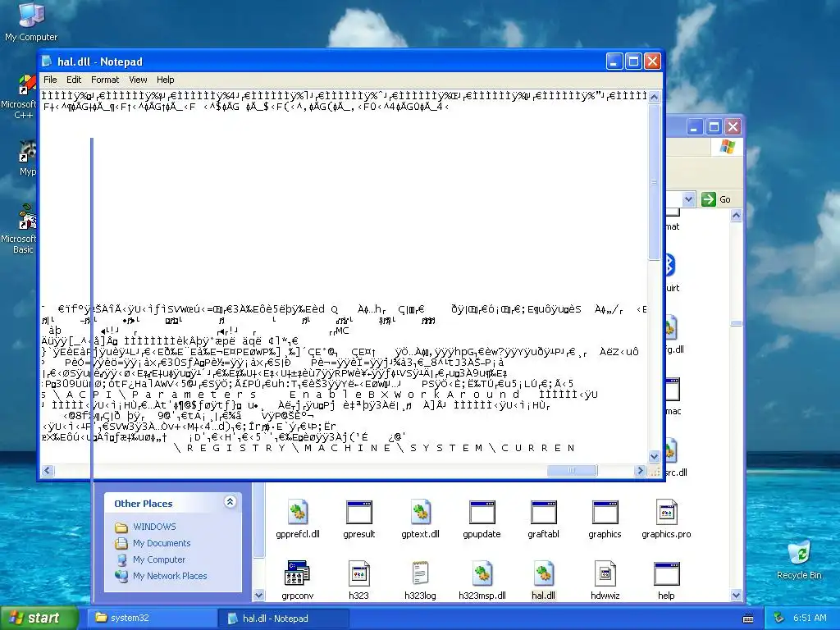Click the Notepad title bar icon
The image size is (840, 630).
[x=47, y=61]
